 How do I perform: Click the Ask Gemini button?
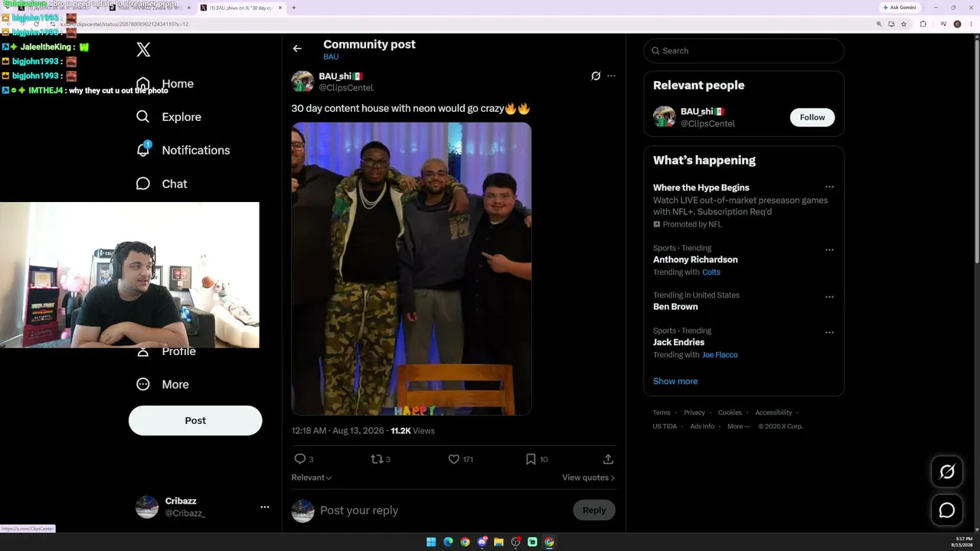coord(900,8)
